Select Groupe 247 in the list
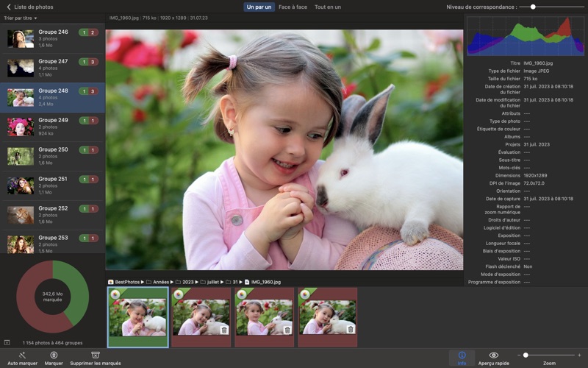Viewport: 588px width, 368px height. pos(52,68)
